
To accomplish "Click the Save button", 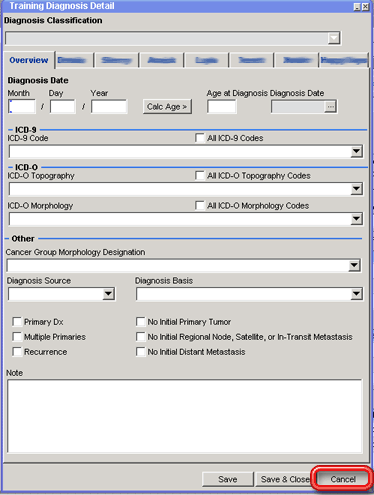I will (228, 479).
